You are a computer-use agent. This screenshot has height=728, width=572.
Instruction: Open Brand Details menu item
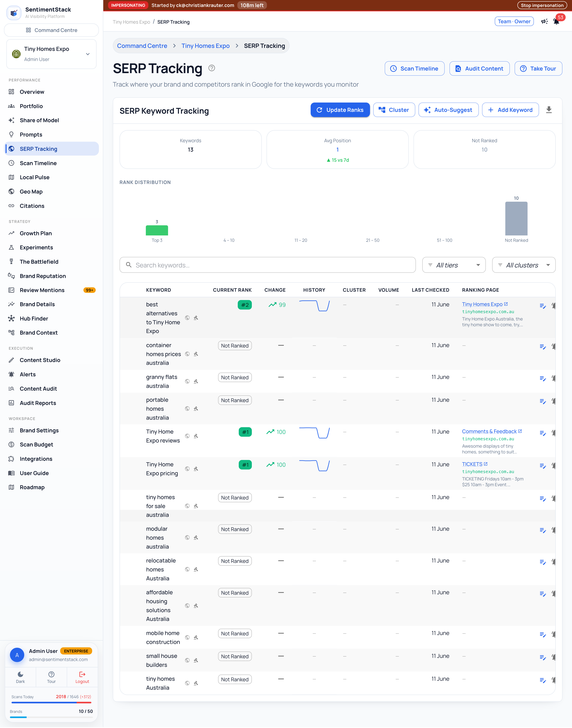[51, 304]
